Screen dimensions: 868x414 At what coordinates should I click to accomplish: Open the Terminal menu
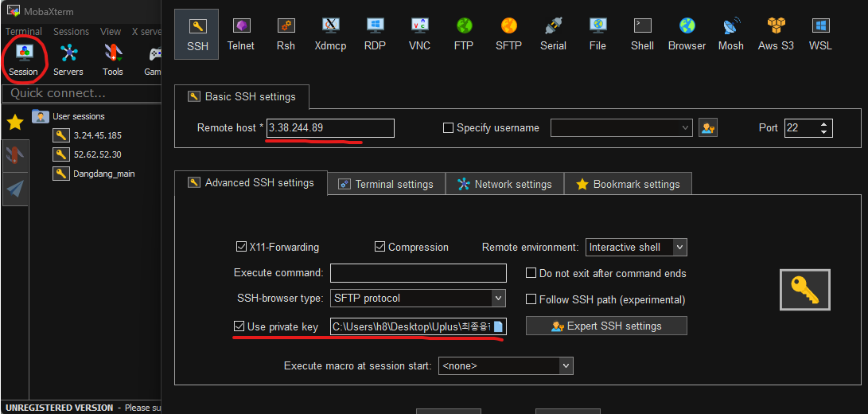(x=24, y=32)
